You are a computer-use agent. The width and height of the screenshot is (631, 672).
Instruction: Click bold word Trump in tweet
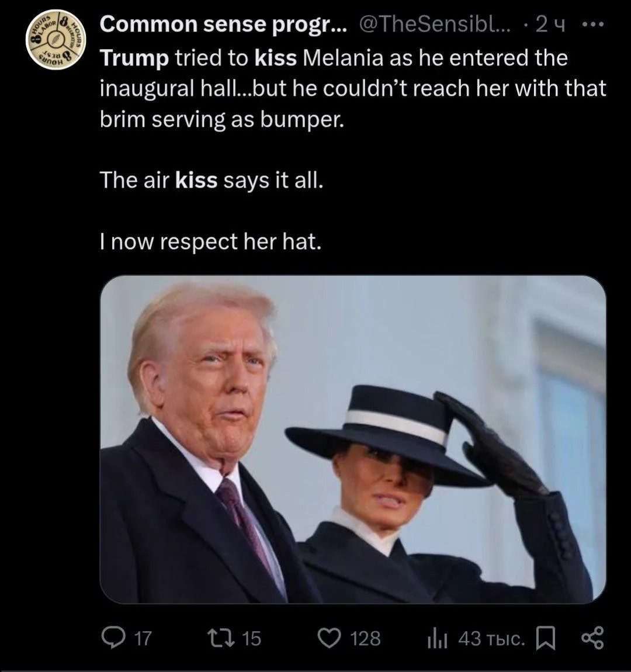point(134,58)
